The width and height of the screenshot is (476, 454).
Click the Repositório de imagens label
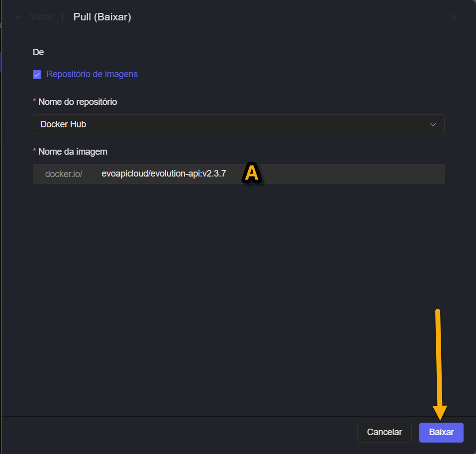(92, 74)
